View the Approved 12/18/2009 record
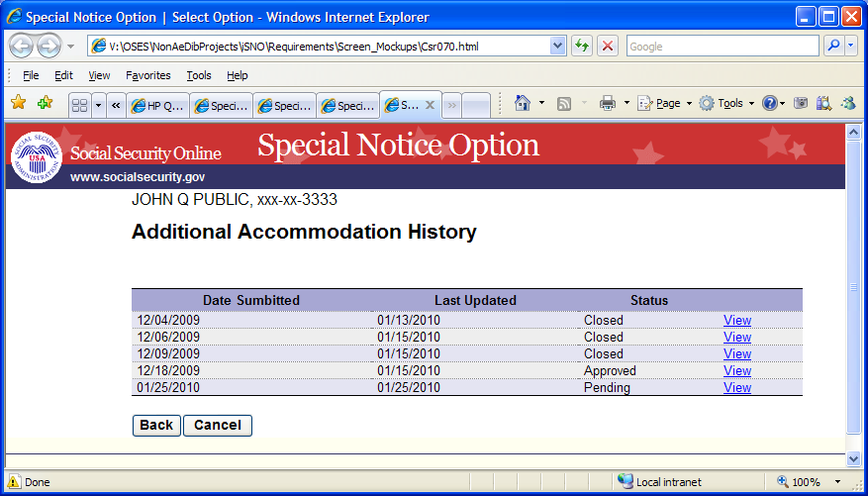Screen dimensions: 868x496 pos(736,371)
